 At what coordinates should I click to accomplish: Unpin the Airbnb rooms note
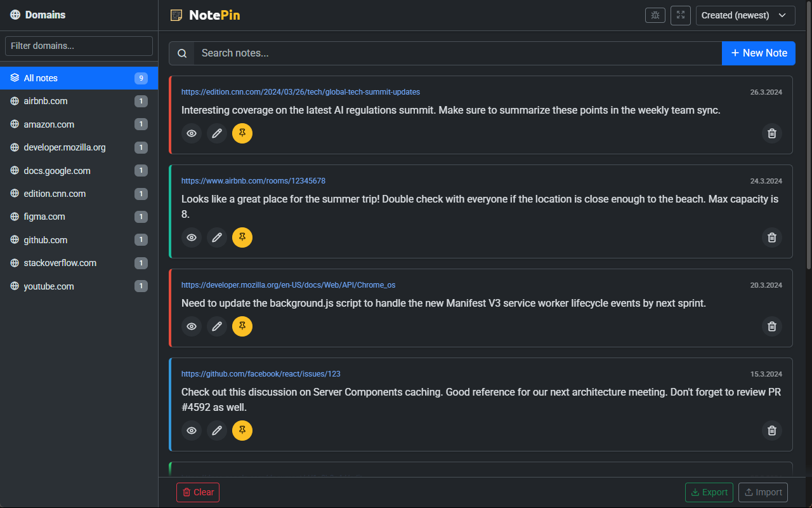242,237
